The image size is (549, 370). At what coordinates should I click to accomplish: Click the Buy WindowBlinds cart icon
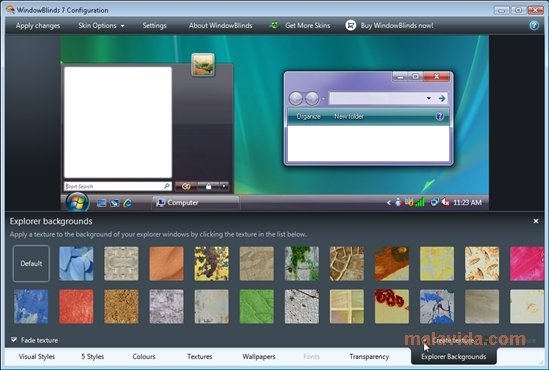[x=350, y=25]
